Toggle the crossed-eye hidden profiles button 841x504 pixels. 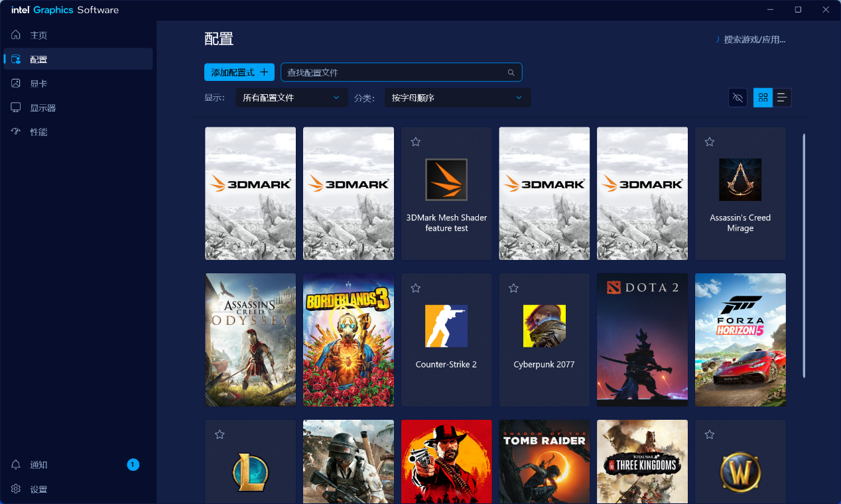[x=738, y=97]
